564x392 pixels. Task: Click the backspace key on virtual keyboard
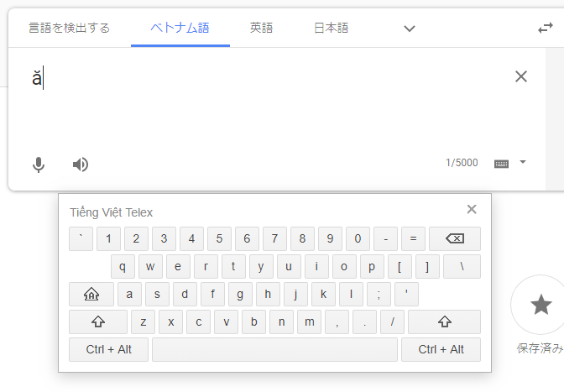coord(455,238)
